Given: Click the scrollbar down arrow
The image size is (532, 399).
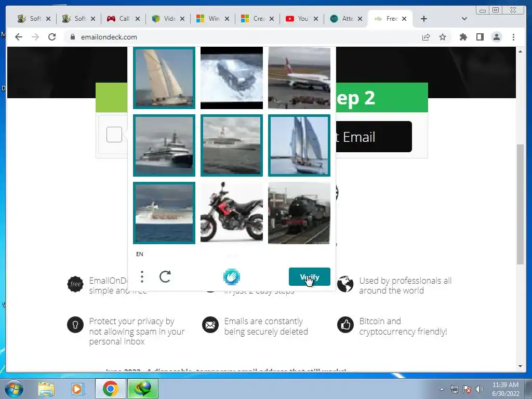Looking at the screenshot, I should (520, 366).
